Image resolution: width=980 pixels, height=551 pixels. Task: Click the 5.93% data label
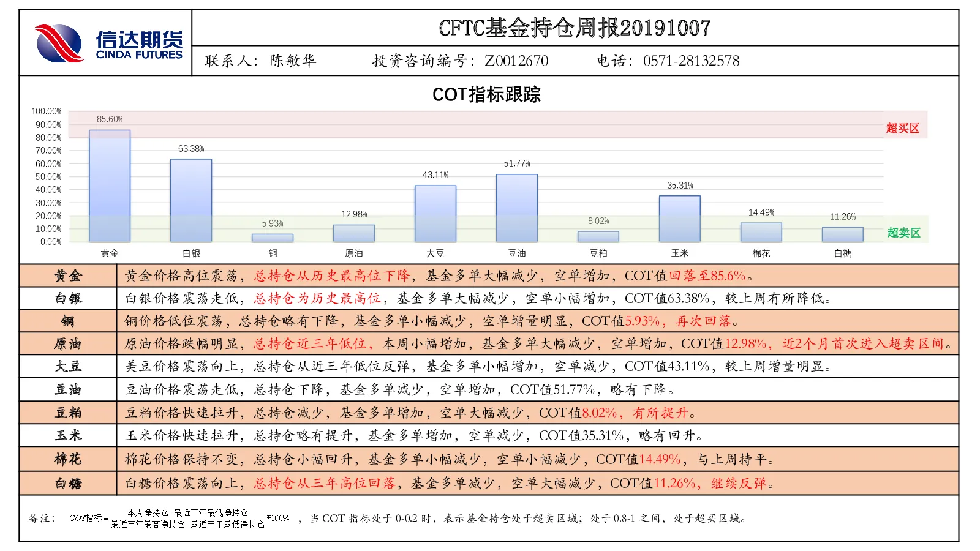tap(273, 223)
